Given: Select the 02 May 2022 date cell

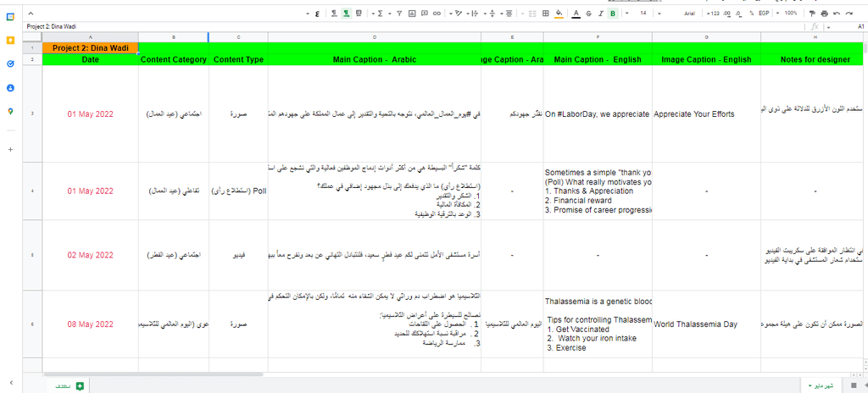Looking at the screenshot, I should point(90,255).
